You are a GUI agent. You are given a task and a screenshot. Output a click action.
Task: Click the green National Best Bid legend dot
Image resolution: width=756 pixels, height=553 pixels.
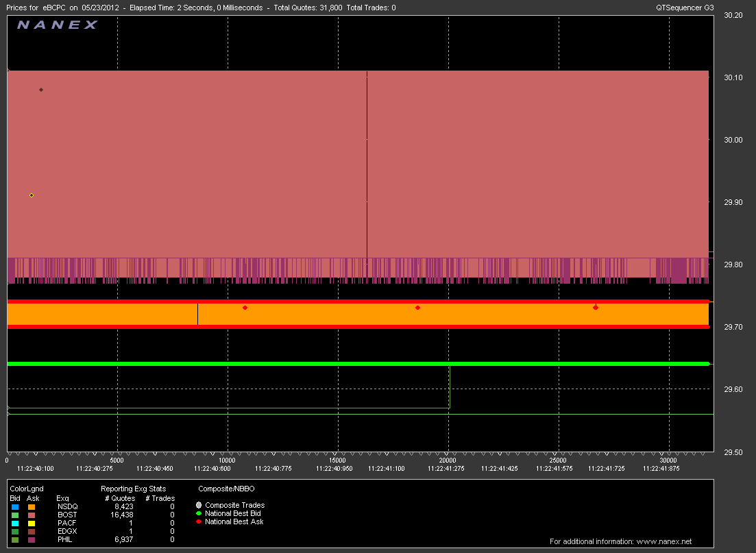point(199,513)
